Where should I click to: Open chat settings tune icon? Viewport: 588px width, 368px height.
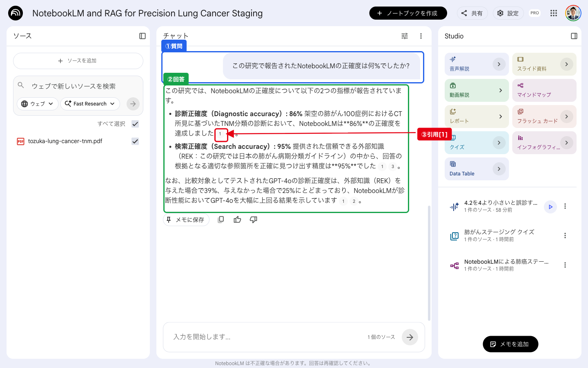tap(405, 36)
